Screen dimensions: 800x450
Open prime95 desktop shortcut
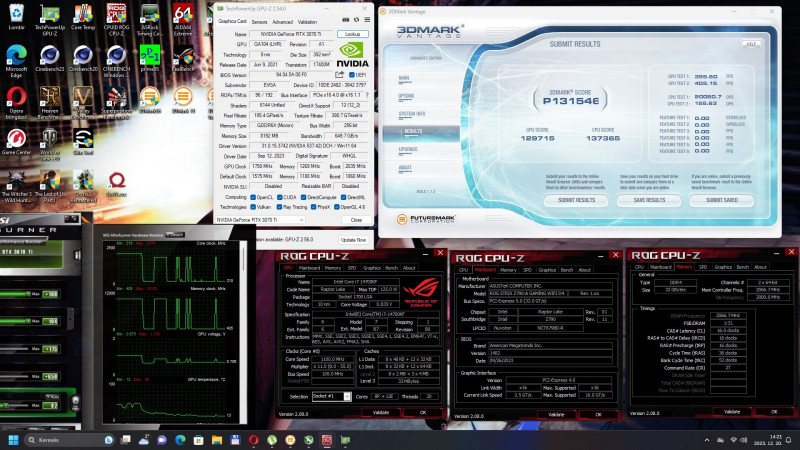click(149, 58)
